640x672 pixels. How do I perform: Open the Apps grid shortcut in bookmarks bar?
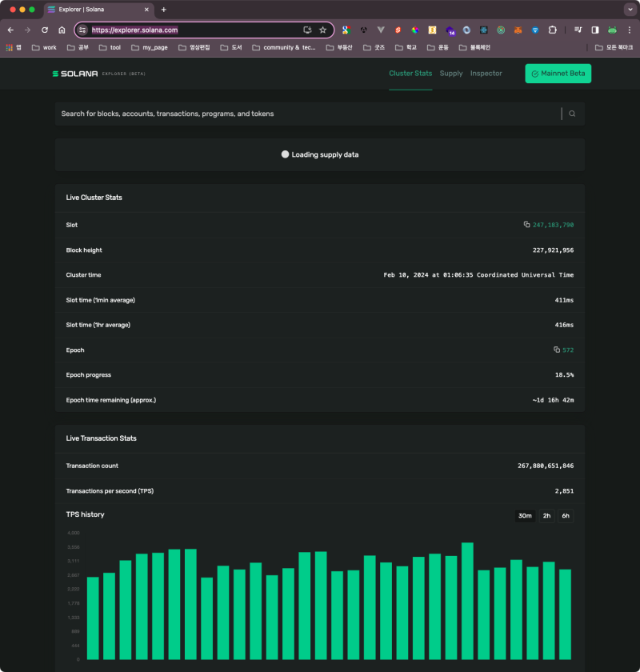[14, 47]
